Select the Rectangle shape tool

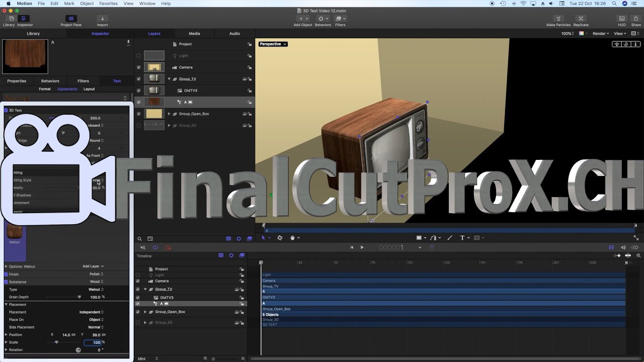click(419, 238)
